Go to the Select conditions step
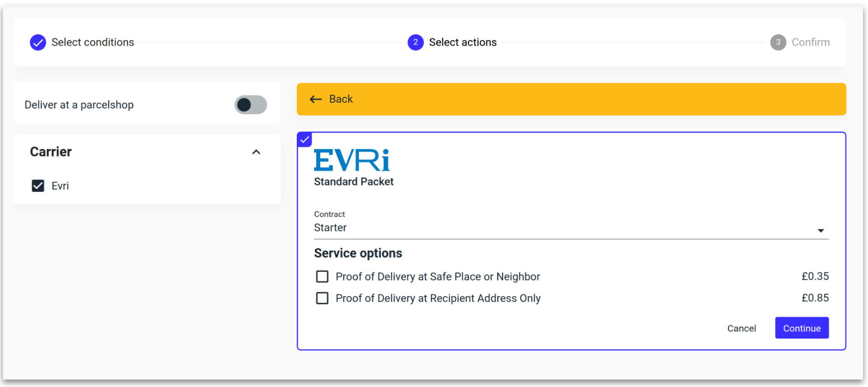 [92, 42]
